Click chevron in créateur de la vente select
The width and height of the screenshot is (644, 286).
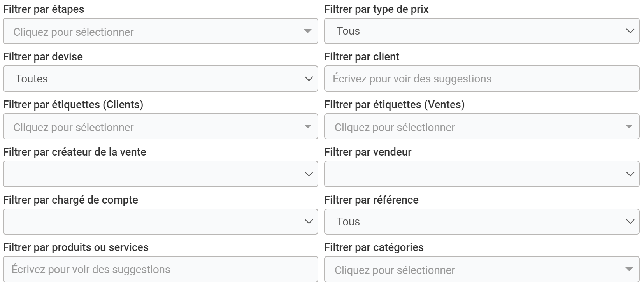pos(309,174)
